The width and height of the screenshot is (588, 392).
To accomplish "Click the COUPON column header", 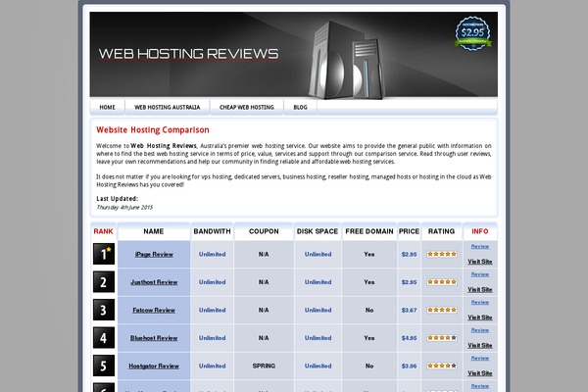I will 264,231.
